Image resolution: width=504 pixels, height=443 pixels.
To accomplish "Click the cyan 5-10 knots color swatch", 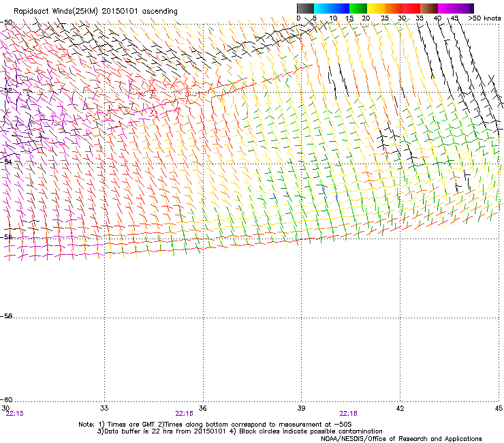I will [x=323, y=8].
